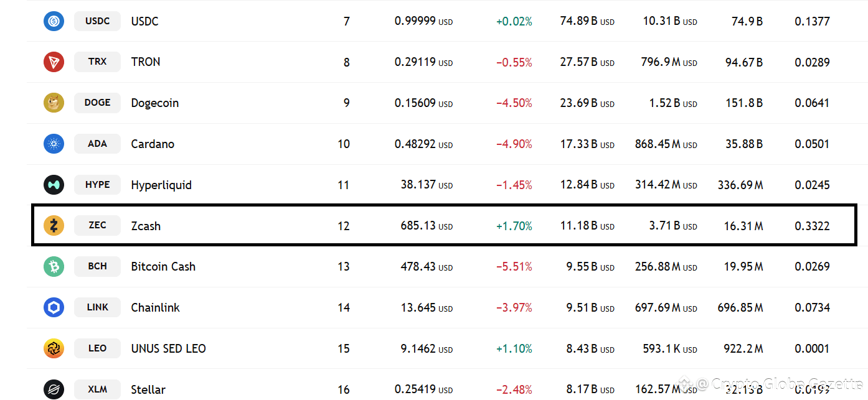Viewport: 868px width, 400px height.
Task: Click the Stellar logo icon
Action: pos(54,389)
